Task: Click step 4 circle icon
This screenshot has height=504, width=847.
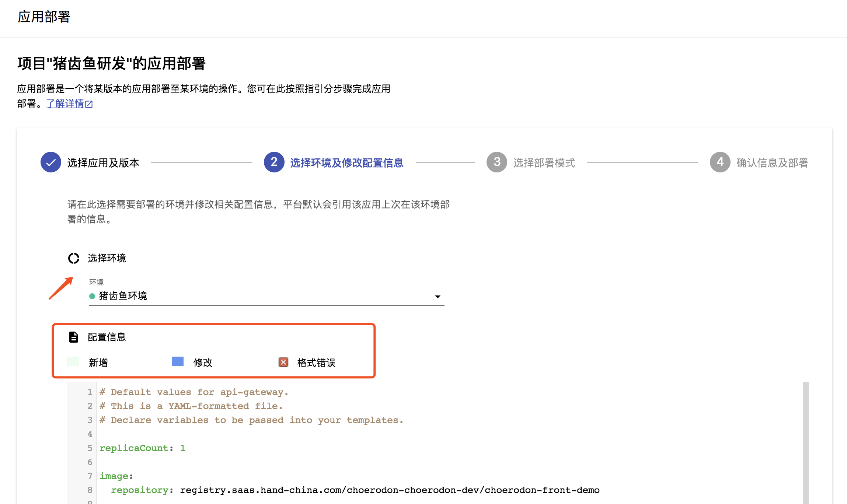Action: click(720, 162)
